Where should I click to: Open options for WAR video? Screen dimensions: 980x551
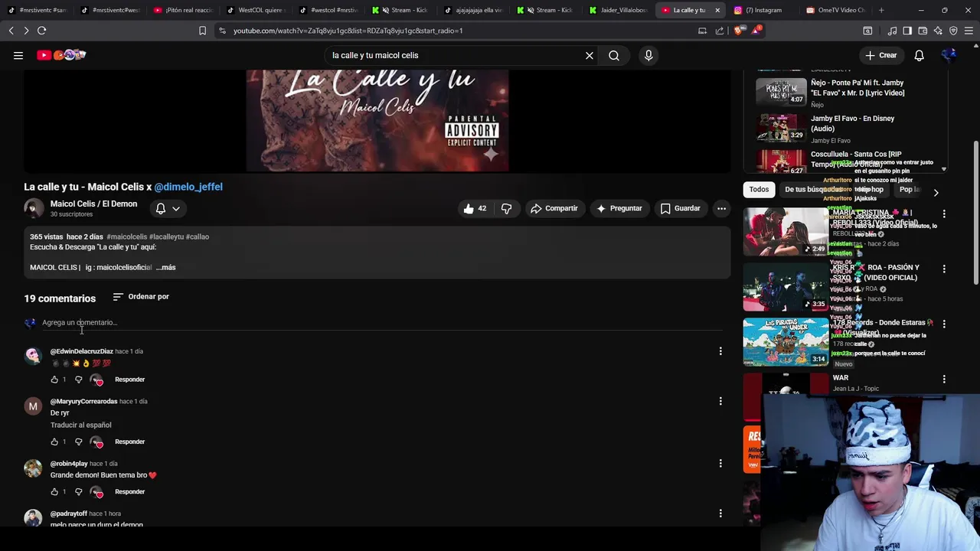[944, 380]
